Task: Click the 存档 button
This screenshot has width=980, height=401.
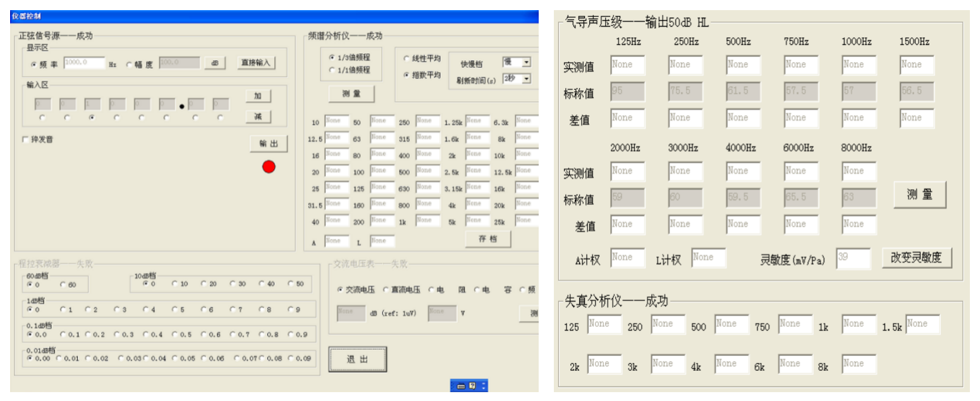Action: [487, 239]
